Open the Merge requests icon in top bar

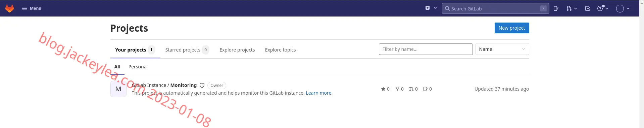point(572,8)
